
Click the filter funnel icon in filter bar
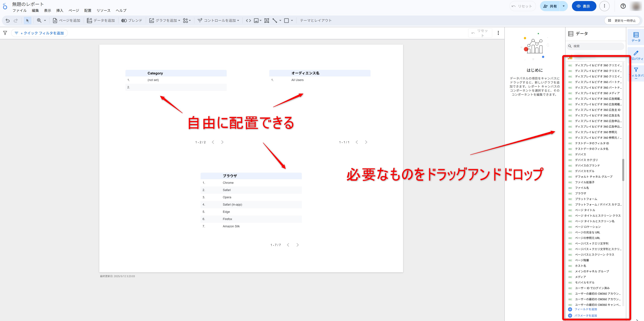pyautogui.click(x=5, y=33)
